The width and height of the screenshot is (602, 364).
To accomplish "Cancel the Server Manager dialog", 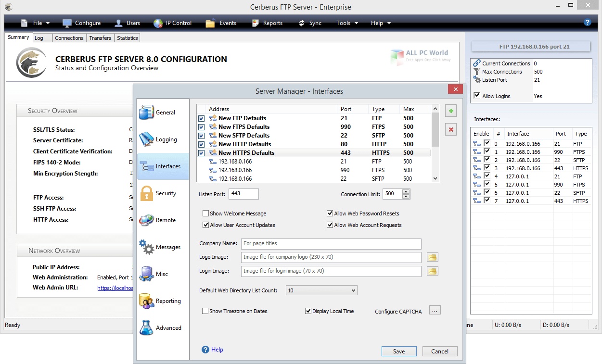I will click(440, 351).
